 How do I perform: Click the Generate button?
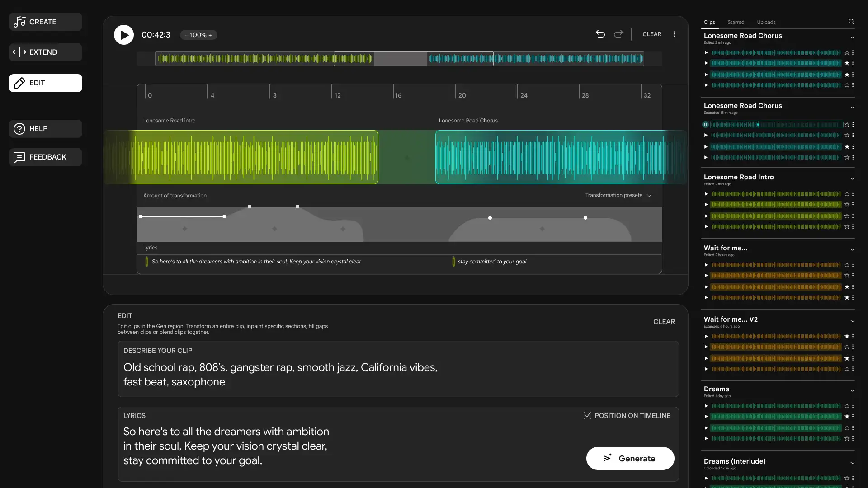tap(630, 458)
